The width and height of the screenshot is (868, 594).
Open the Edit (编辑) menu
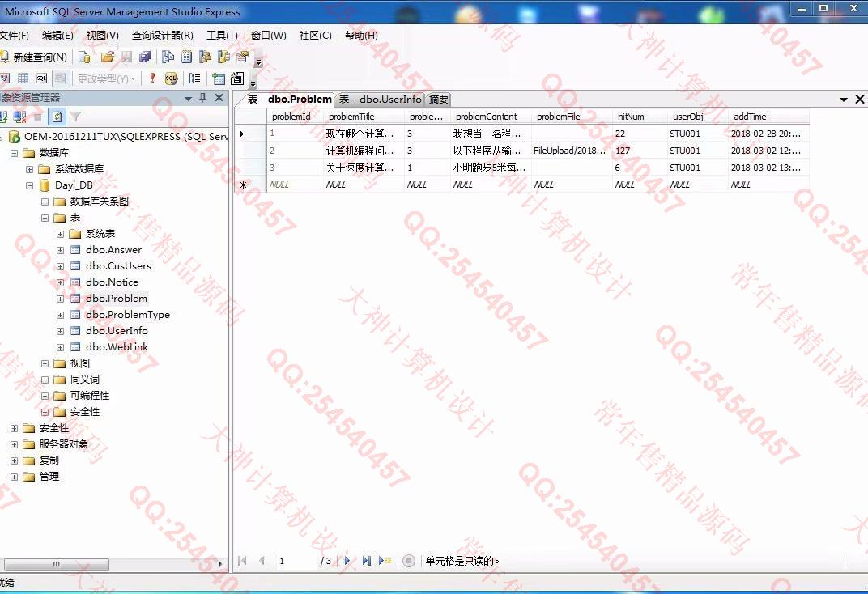click(x=57, y=36)
